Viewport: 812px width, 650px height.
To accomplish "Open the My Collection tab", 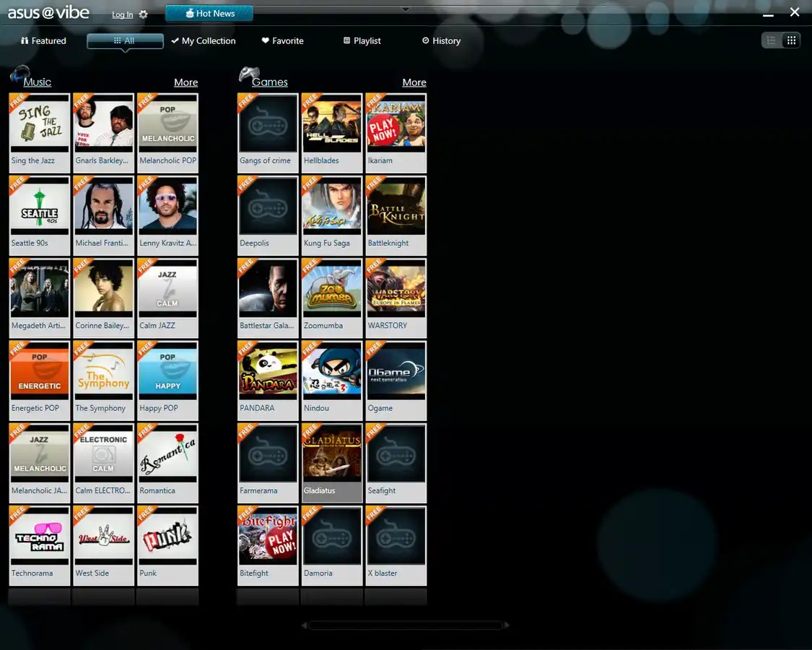I will tap(204, 41).
